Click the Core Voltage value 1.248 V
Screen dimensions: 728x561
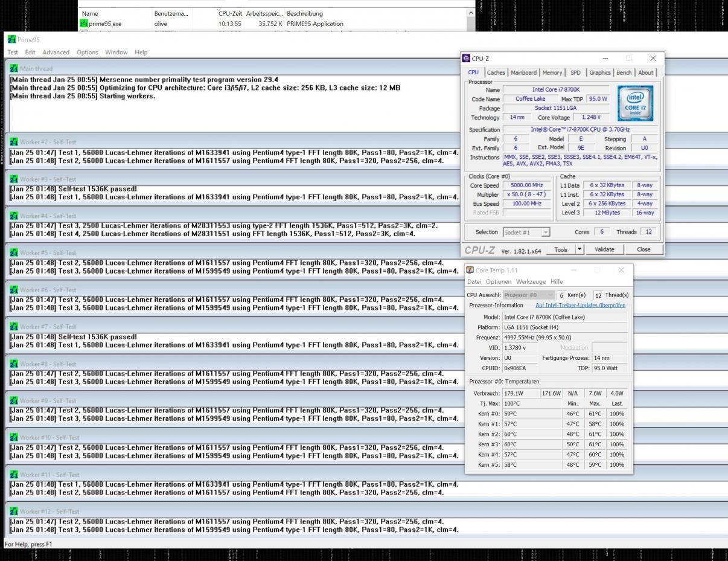(590, 117)
